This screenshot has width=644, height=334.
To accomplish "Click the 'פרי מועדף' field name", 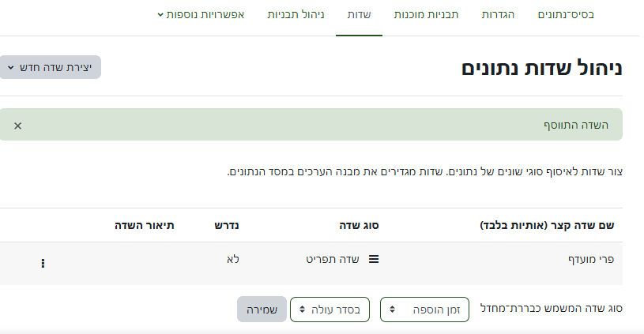I will 591,258.
